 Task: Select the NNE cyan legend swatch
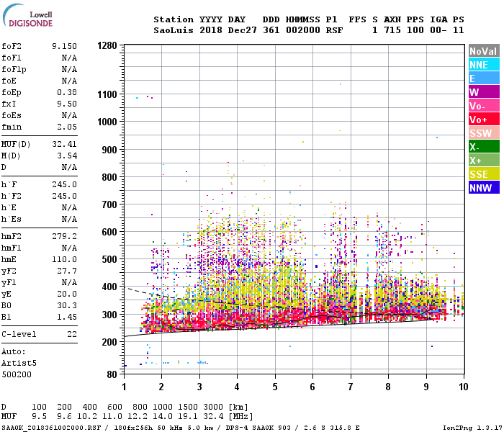point(484,65)
